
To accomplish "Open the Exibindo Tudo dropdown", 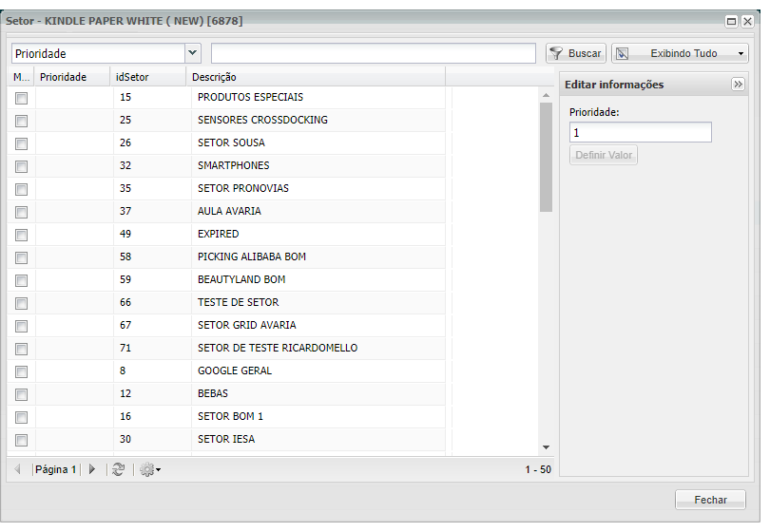I will click(x=680, y=53).
